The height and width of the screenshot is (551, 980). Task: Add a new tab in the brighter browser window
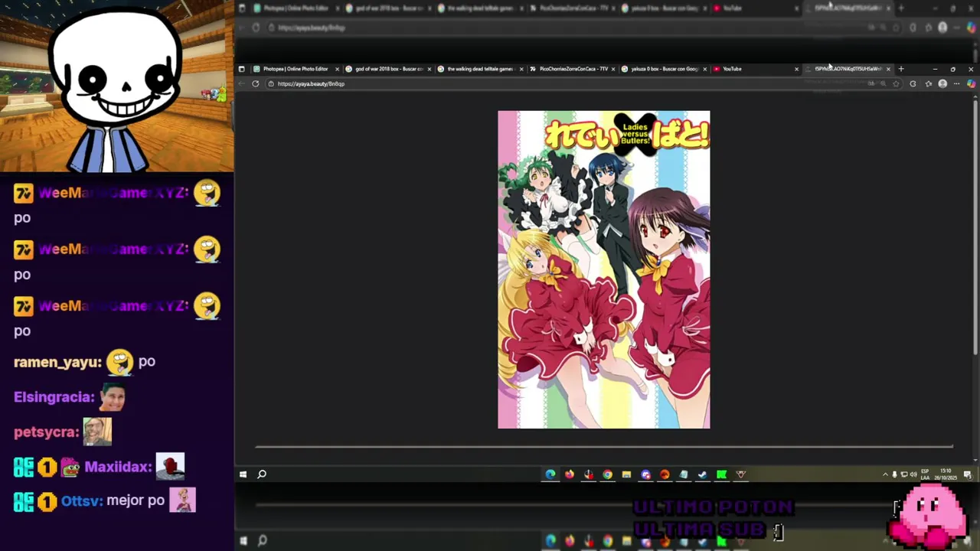click(901, 69)
